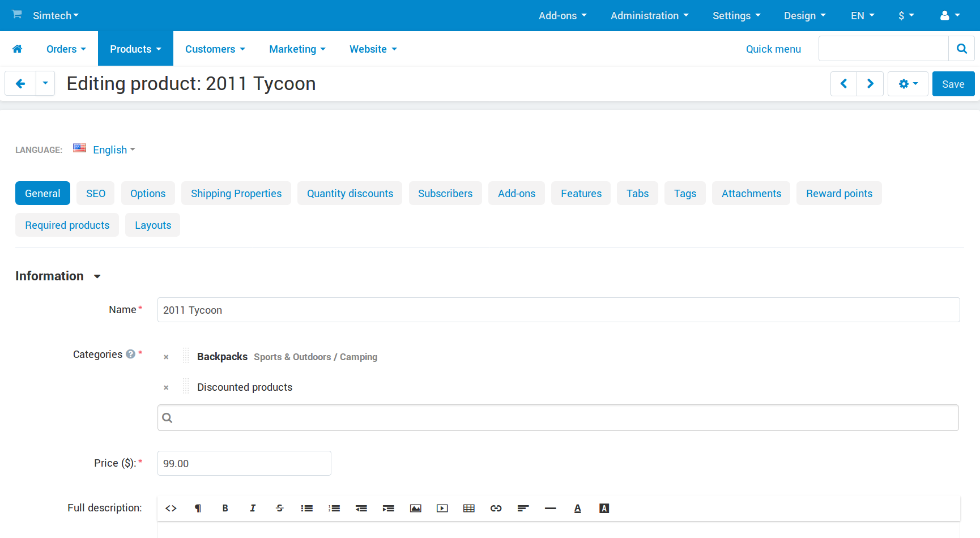This screenshot has height=538, width=980.
Task: Switch to the Shipping Properties tab
Action: (x=236, y=193)
